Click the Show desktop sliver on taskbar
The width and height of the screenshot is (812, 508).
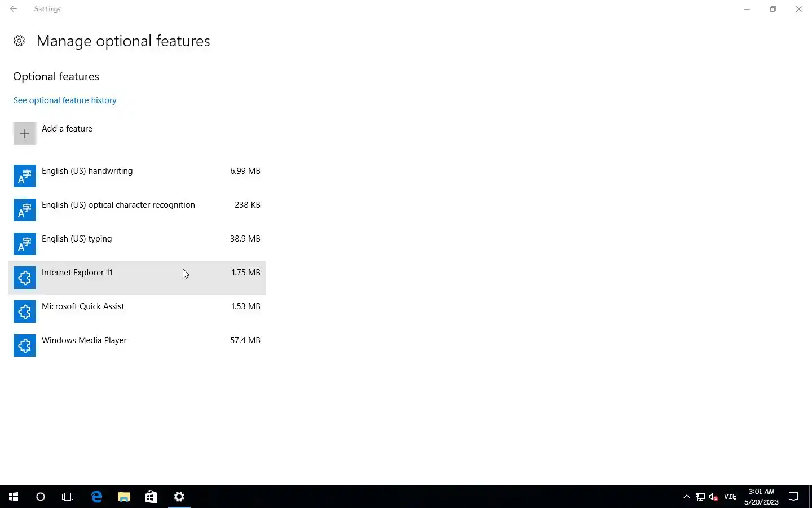(810, 497)
